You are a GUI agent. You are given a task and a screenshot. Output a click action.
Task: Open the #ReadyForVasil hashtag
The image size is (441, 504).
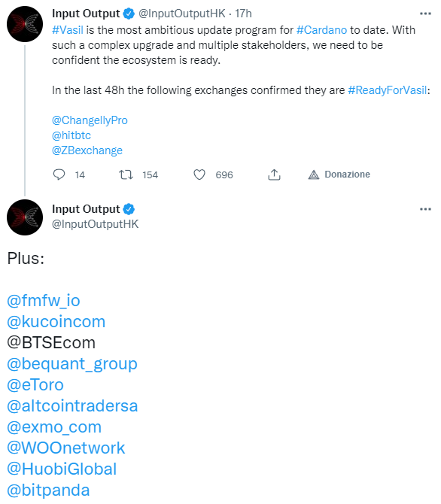point(388,90)
